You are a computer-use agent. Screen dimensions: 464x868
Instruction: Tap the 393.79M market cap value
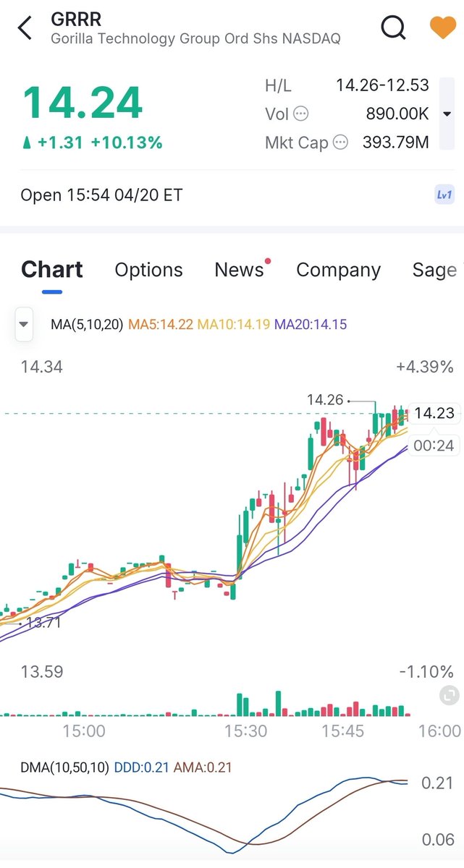coord(396,142)
